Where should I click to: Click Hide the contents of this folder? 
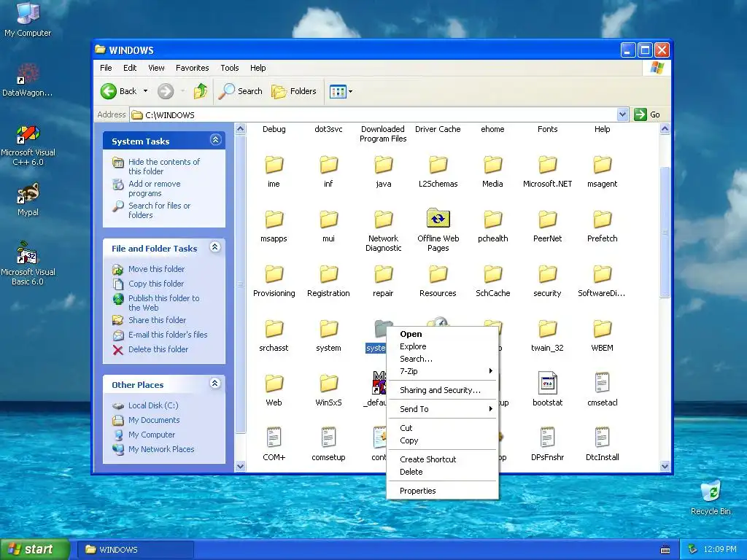tap(164, 166)
